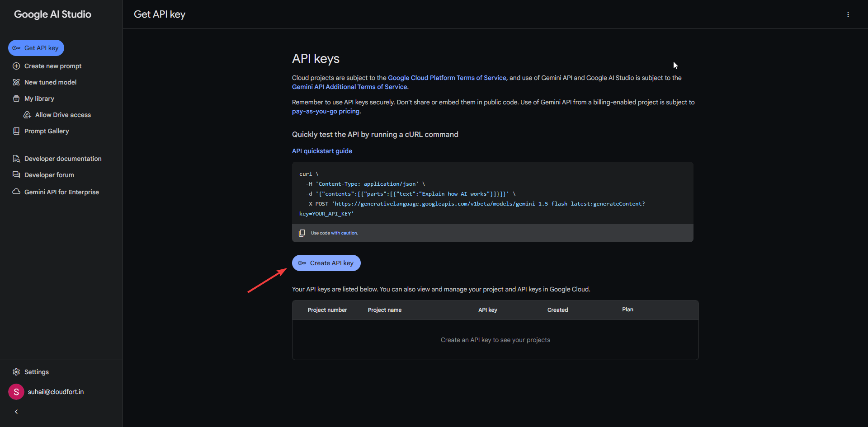Click the Gemini API for Enterprise cloud icon

click(16, 192)
